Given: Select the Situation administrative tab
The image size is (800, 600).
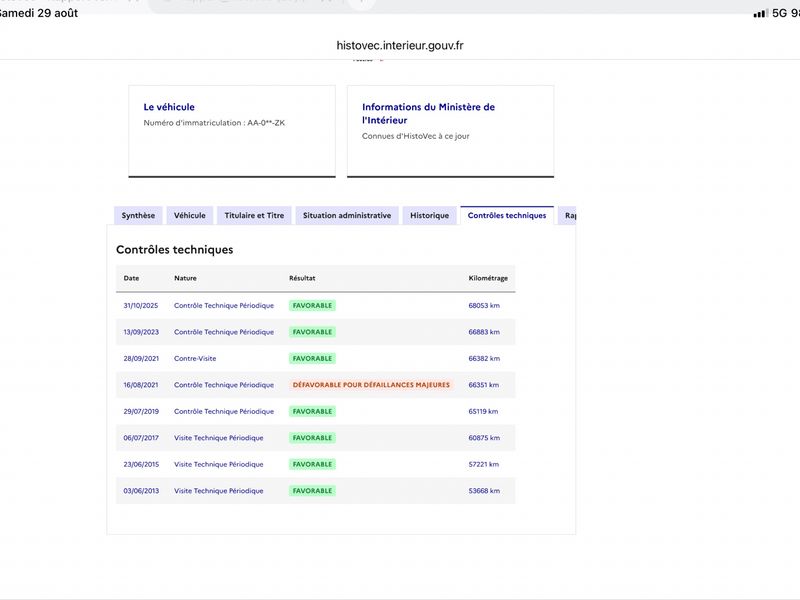Looking at the screenshot, I should [x=347, y=215].
